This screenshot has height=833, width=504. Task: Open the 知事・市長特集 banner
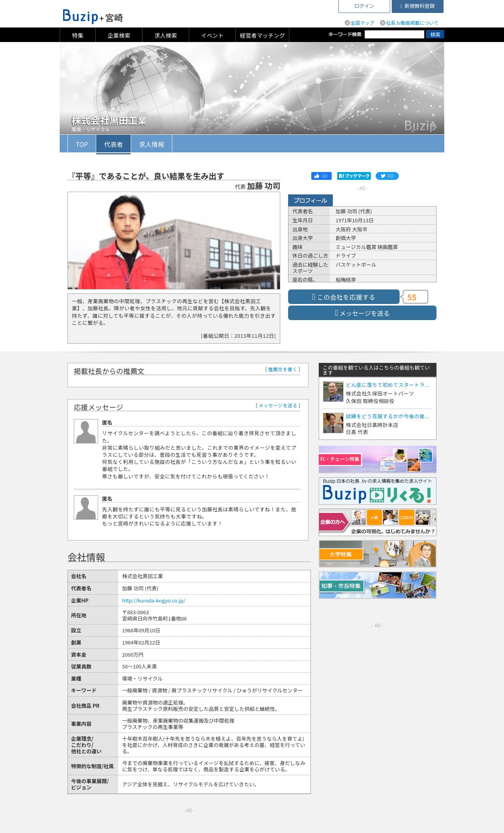click(x=378, y=585)
